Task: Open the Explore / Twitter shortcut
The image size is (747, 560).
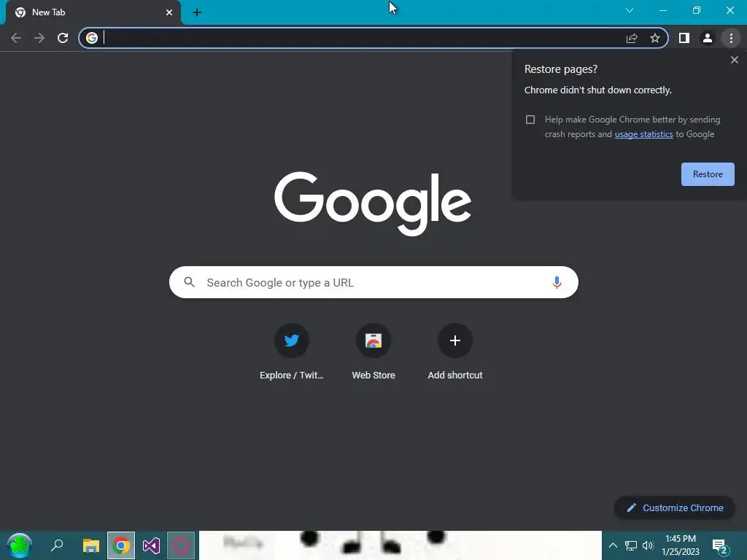Action: 292,352
